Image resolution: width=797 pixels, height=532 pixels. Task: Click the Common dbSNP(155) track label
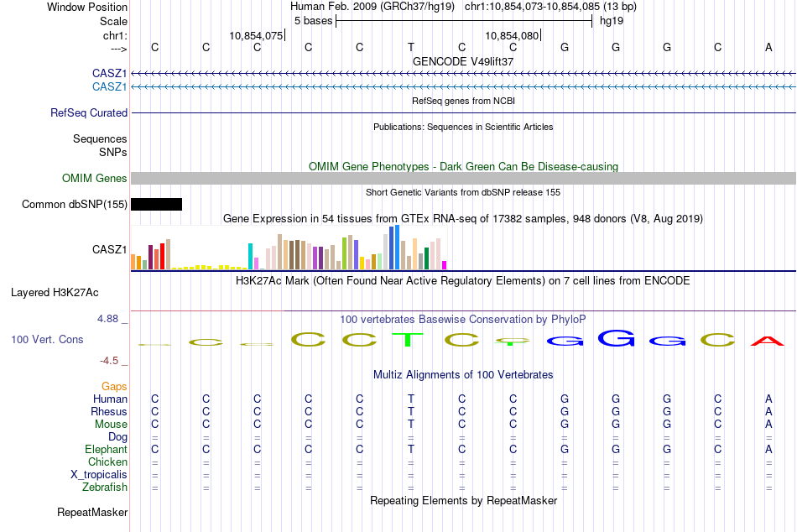click(x=74, y=205)
